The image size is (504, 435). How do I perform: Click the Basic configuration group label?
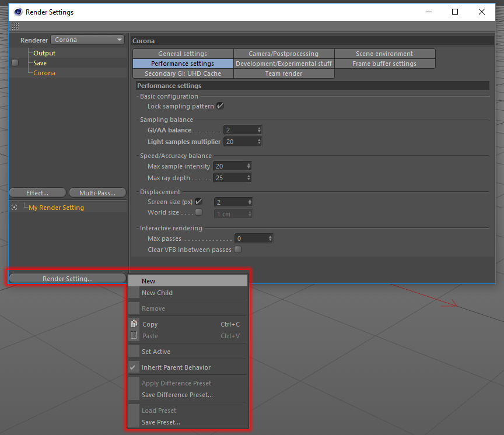pyautogui.click(x=169, y=96)
